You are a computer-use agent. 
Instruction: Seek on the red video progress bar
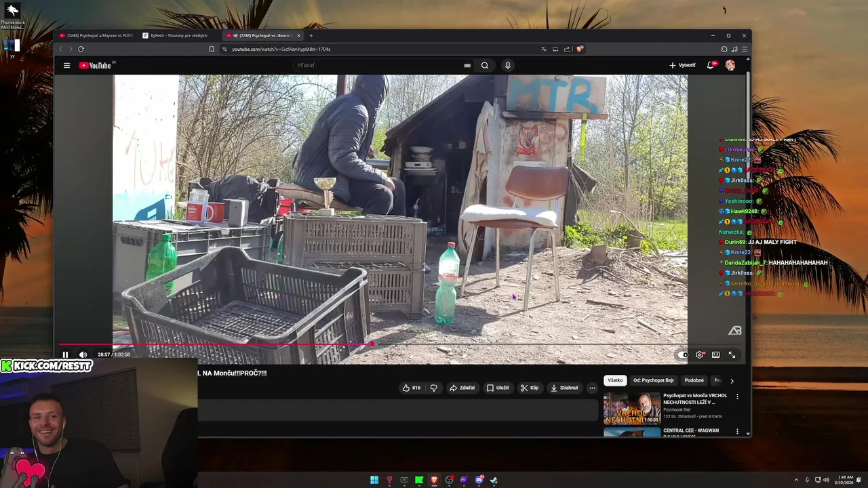point(216,344)
